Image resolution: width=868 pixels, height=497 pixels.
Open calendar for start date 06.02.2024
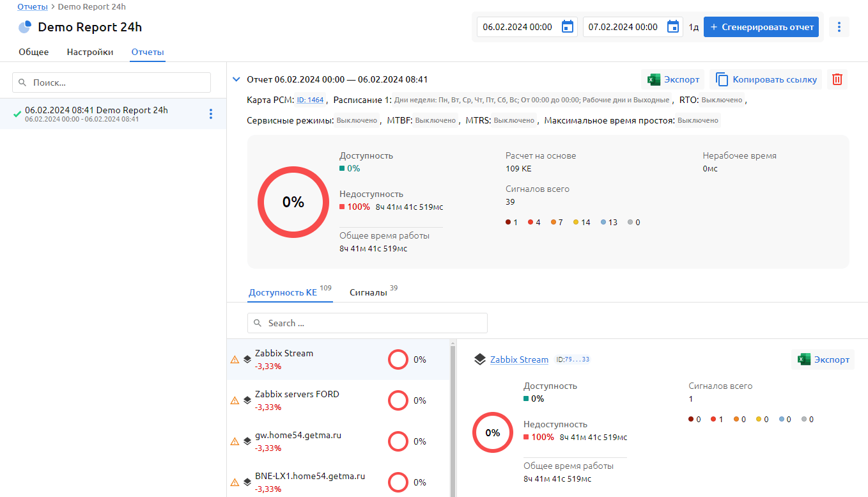click(x=567, y=27)
